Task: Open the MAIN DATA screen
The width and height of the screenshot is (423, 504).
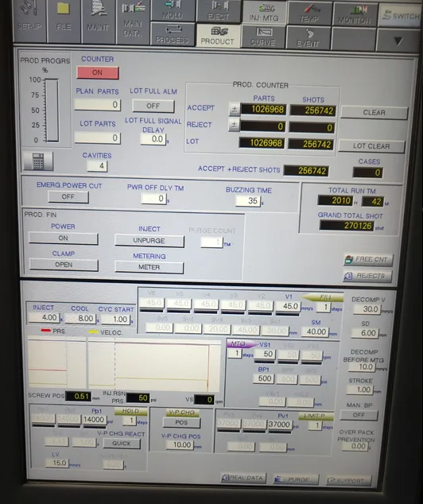Action: (x=133, y=21)
